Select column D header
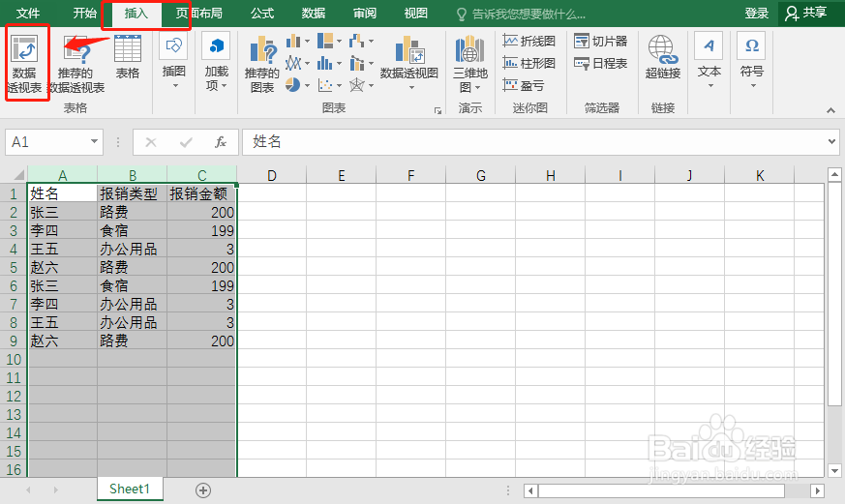The height and width of the screenshot is (504, 845). click(x=272, y=175)
